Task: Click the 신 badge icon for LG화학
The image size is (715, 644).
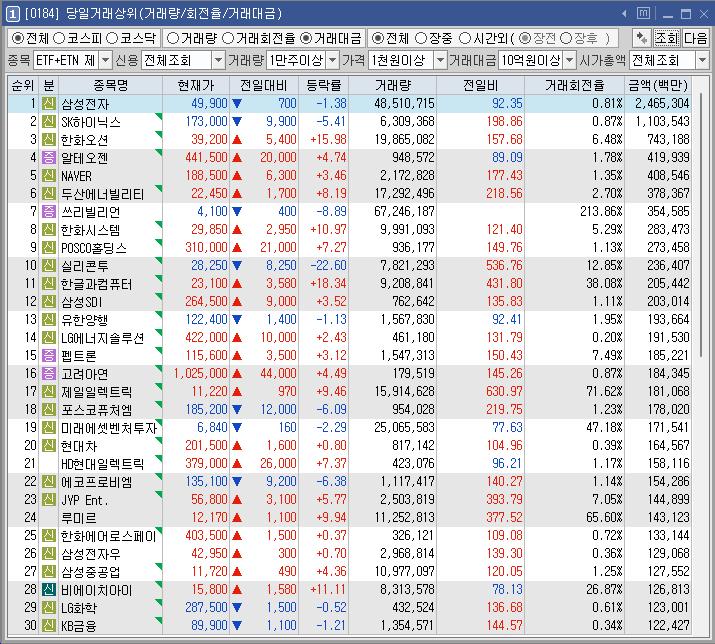Action: click(48, 608)
